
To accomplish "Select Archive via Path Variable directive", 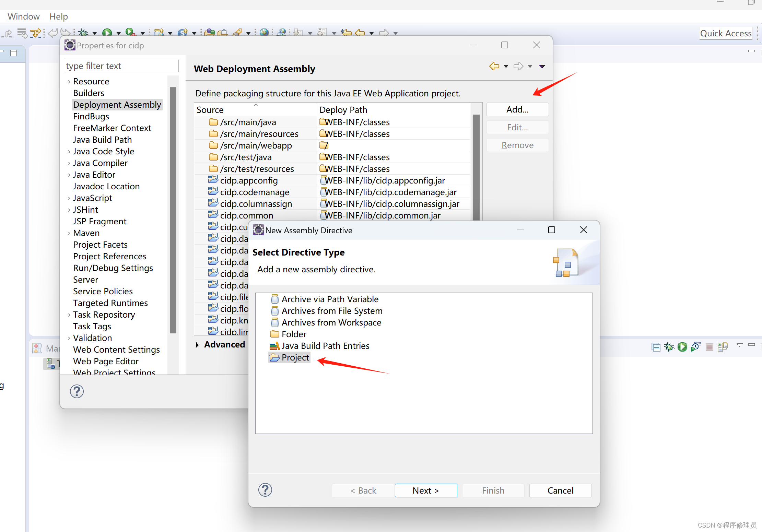I will [x=325, y=299].
